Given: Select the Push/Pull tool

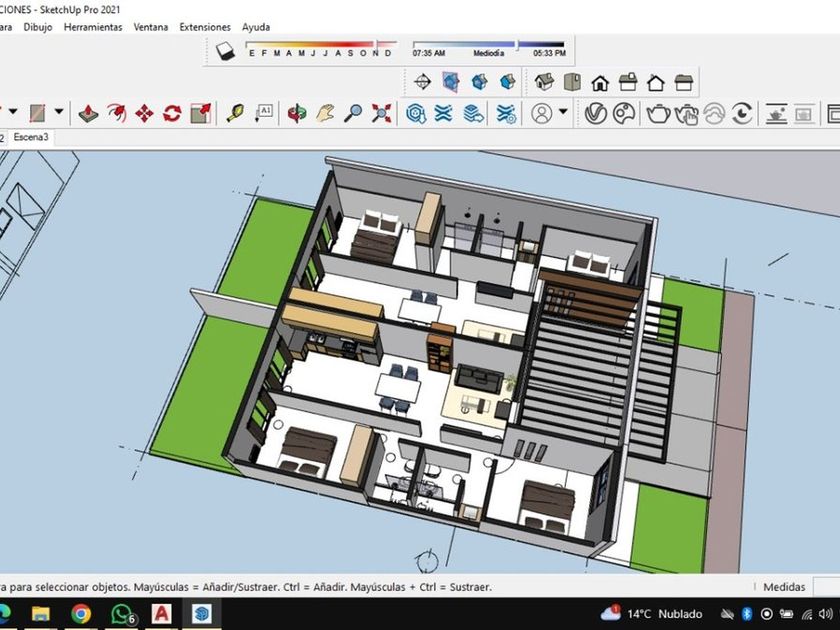Looking at the screenshot, I should [x=88, y=113].
